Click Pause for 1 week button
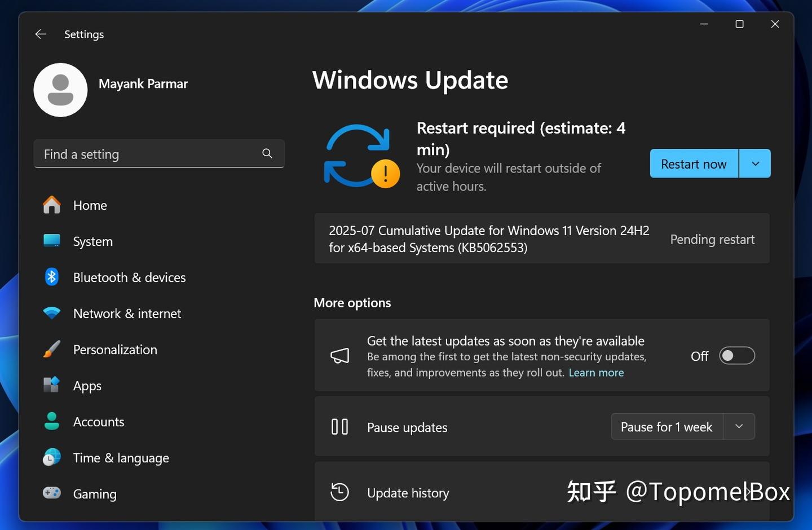 pyautogui.click(x=667, y=427)
